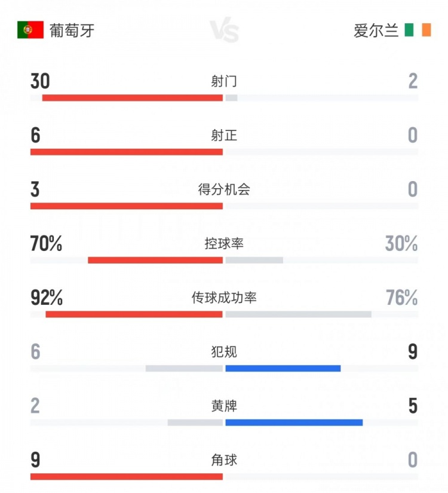448x493 pixels.
Task: Click the 传球成功率 stat label
Action: click(224, 298)
